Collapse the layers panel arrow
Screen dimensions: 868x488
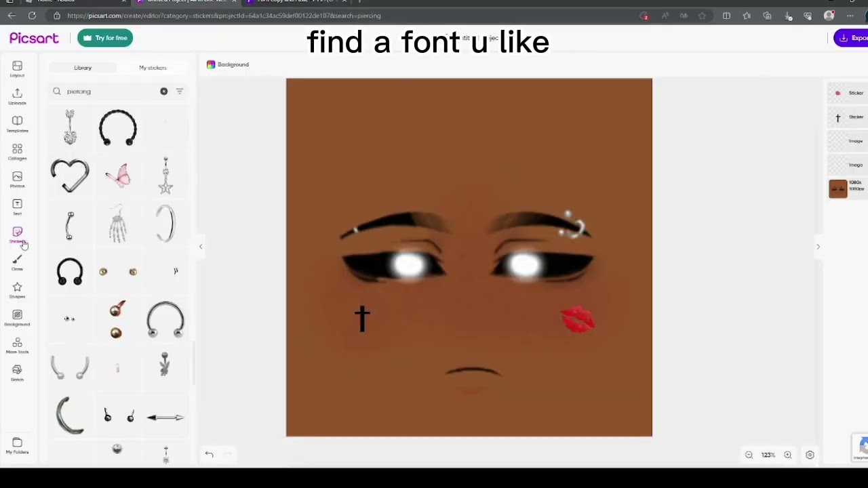[x=818, y=247]
